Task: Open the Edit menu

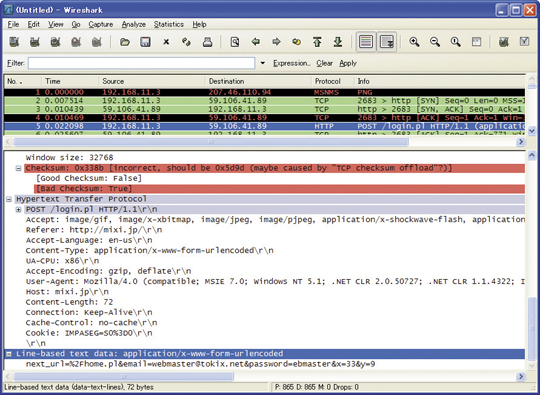Action: pos(33,24)
